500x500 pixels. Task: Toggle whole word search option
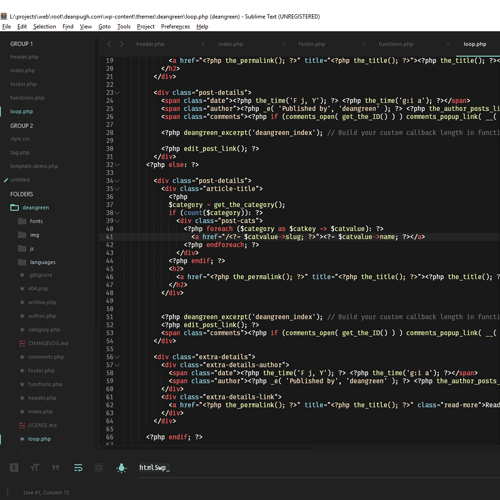tap(55, 468)
